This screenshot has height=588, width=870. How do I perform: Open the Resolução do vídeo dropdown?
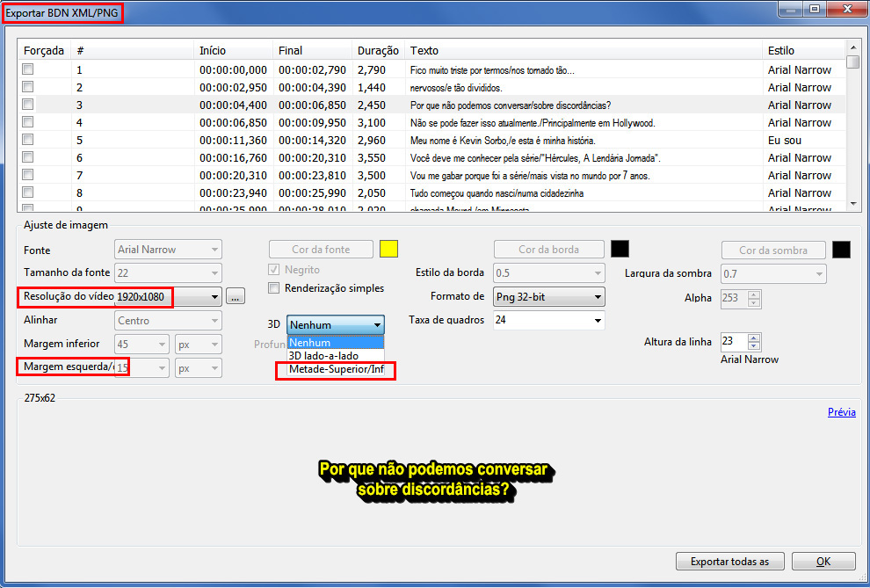click(x=214, y=297)
